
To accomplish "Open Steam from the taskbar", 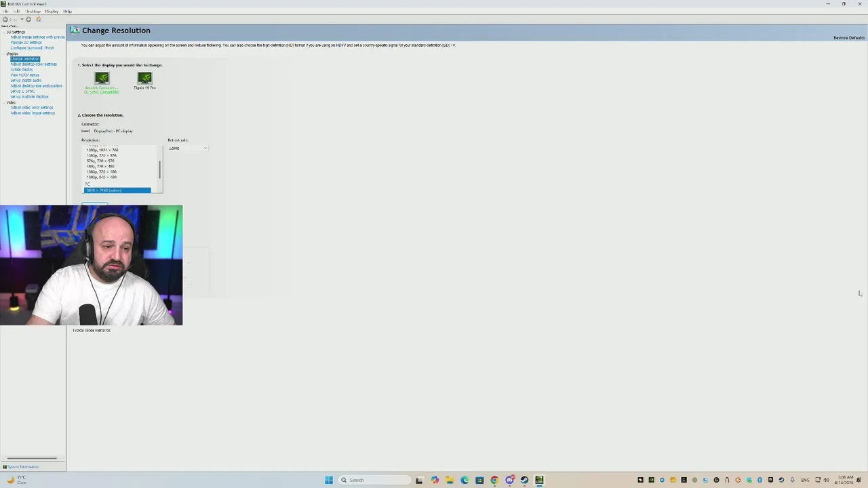I will (524, 480).
